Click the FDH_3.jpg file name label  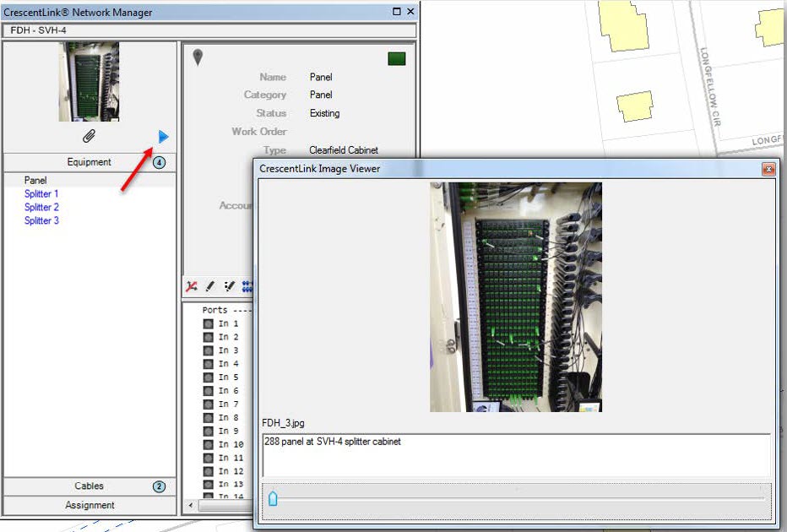click(x=283, y=423)
